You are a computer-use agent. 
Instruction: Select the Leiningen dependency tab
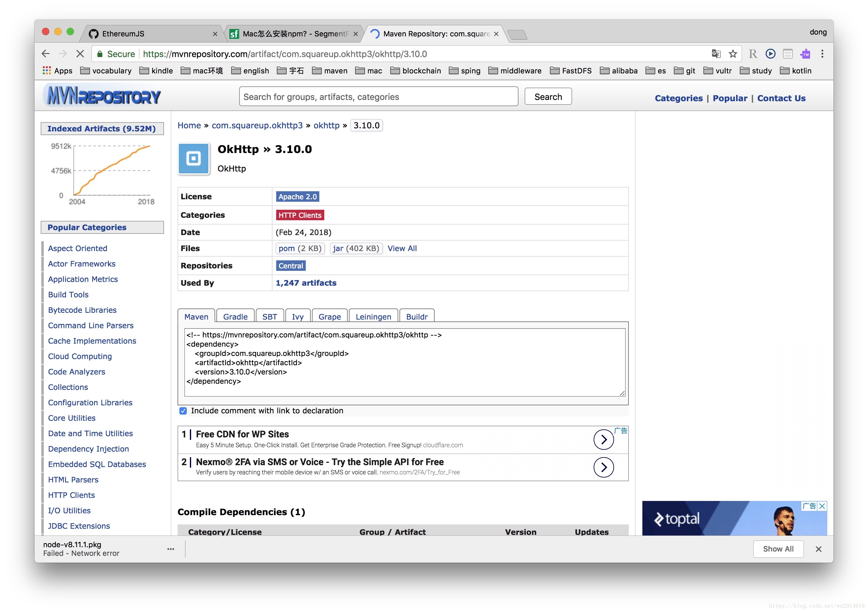(x=373, y=316)
